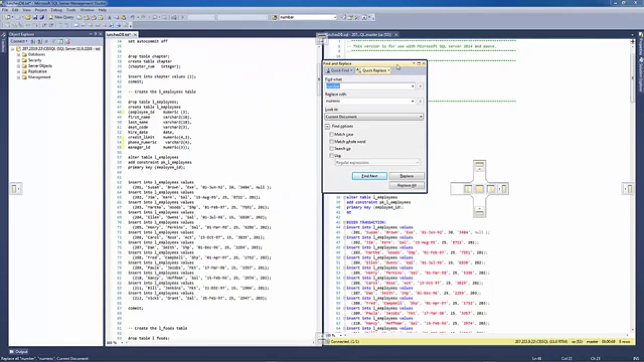Open the Find what history dropdown
The image size is (644, 362).
[x=413, y=86]
